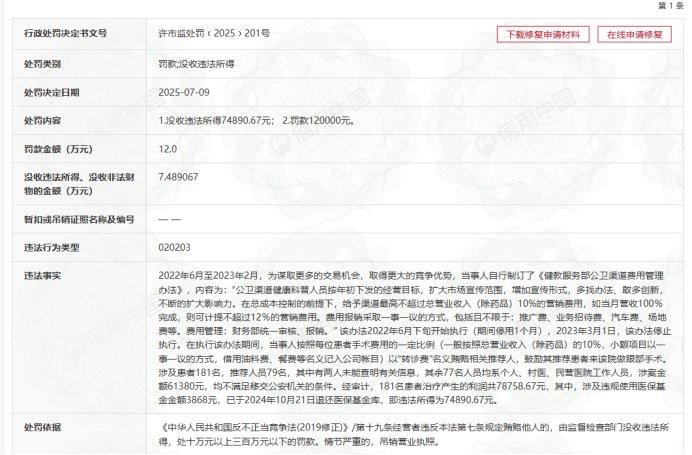Select the 处罚内容 value about 74890.67元
Viewport: 692px width, 455px height.
[257, 120]
